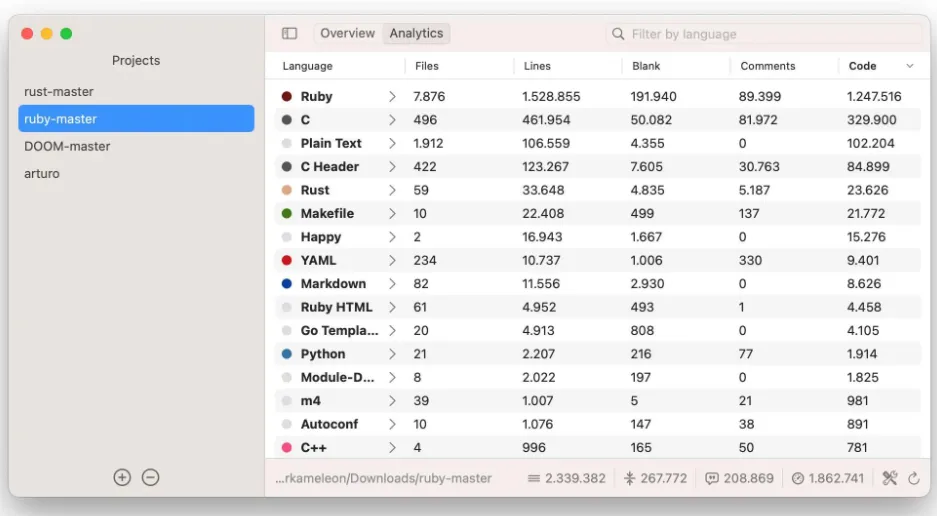Select the Module-D... language name

338,377
